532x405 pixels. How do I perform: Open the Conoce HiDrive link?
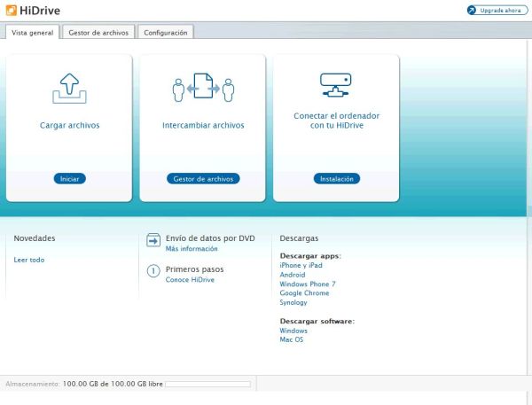click(190, 279)
